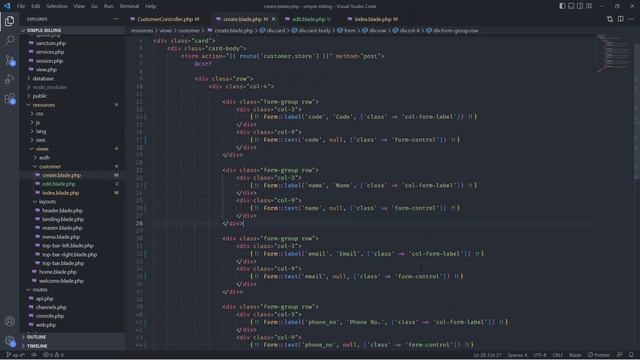
Task: Open the notifications bell in status bar
Action: (x=631, y=355)
